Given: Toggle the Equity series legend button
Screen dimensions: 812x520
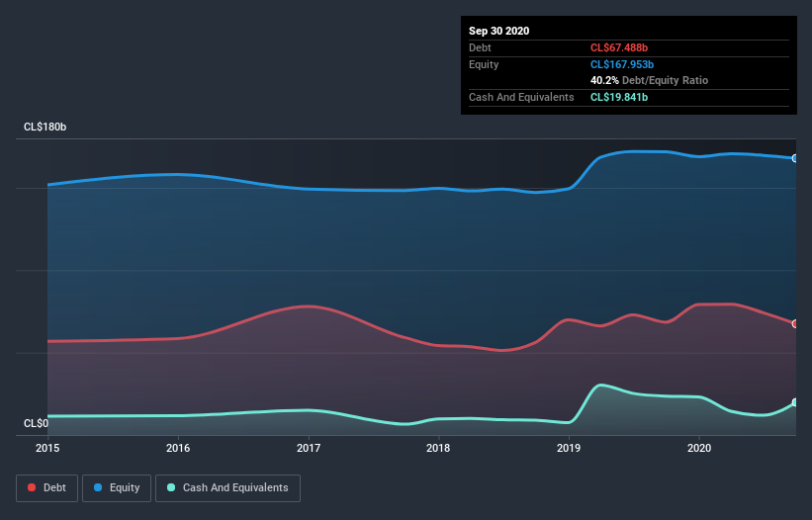Looking at the screenshot, I should pyautogui.click(x=117, y=488).
